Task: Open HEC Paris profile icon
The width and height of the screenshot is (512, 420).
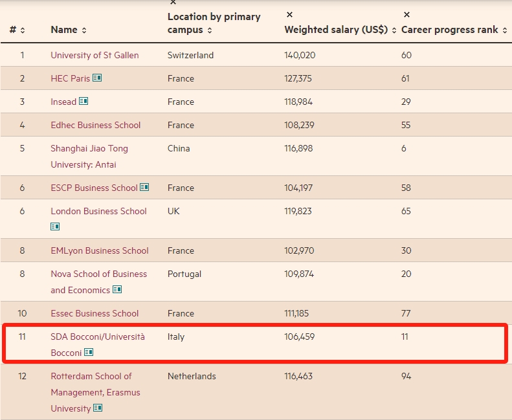Action: tap(97, 78)
